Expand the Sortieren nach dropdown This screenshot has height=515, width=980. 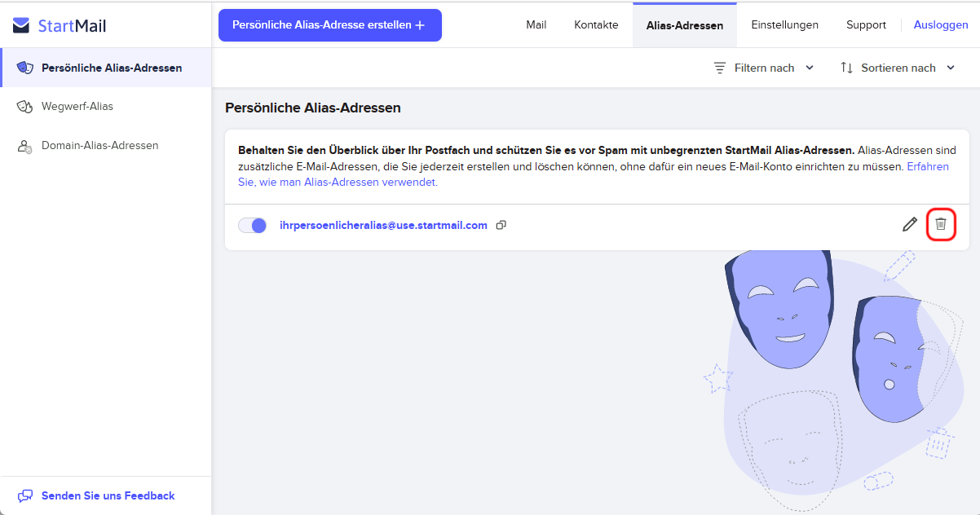pyautogui.click(x=898, y=68)
